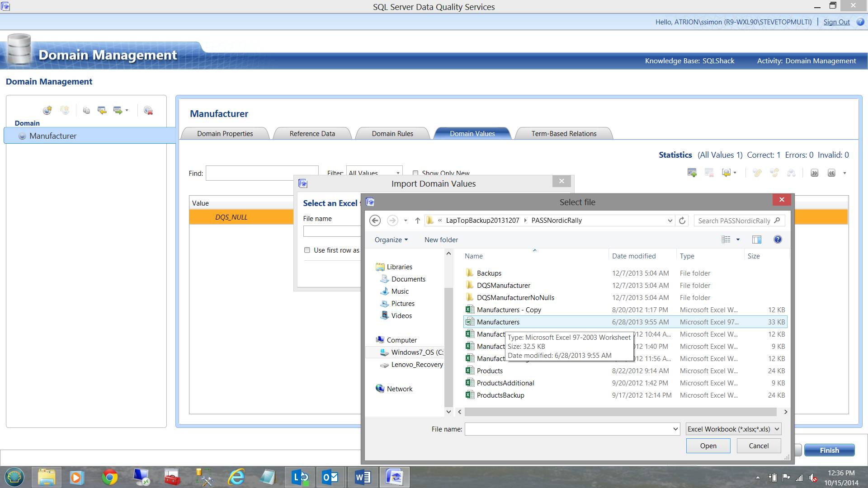The image size is (868, 488).
Task: Click the Import domain icon with yellow arrow
Action: [x=102, y=110]
